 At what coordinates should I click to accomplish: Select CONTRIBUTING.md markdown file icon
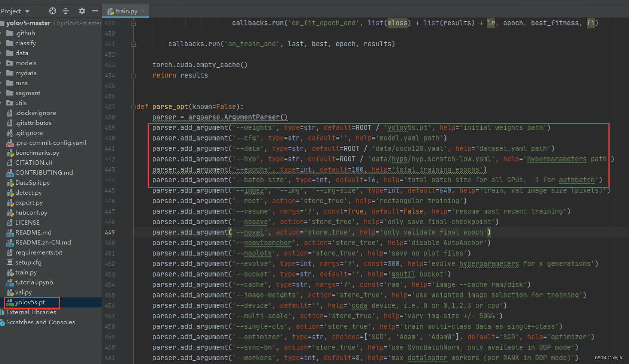click(x=10, y=173)
